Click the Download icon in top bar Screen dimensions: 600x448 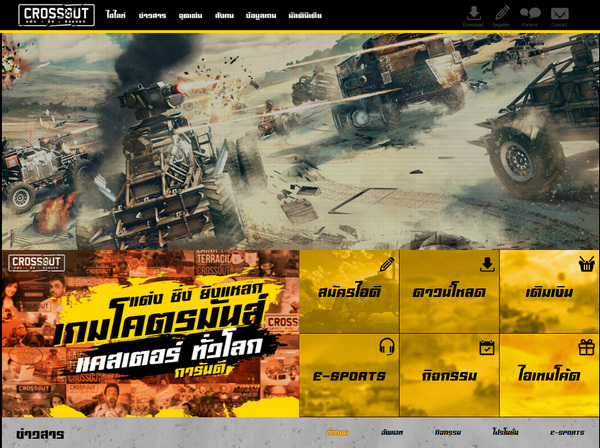click(x=473, y=15)
